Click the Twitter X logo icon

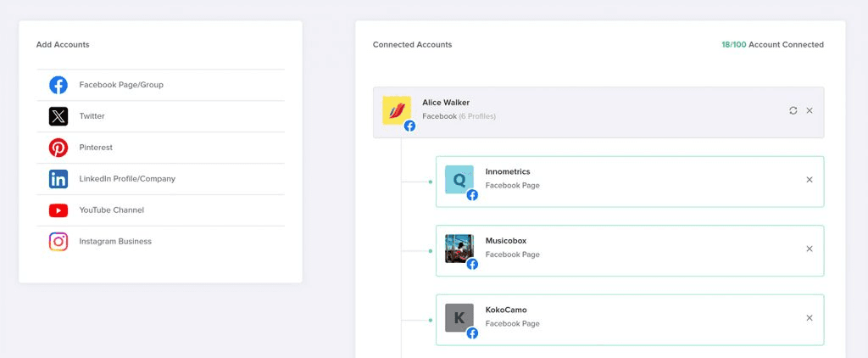58,116
